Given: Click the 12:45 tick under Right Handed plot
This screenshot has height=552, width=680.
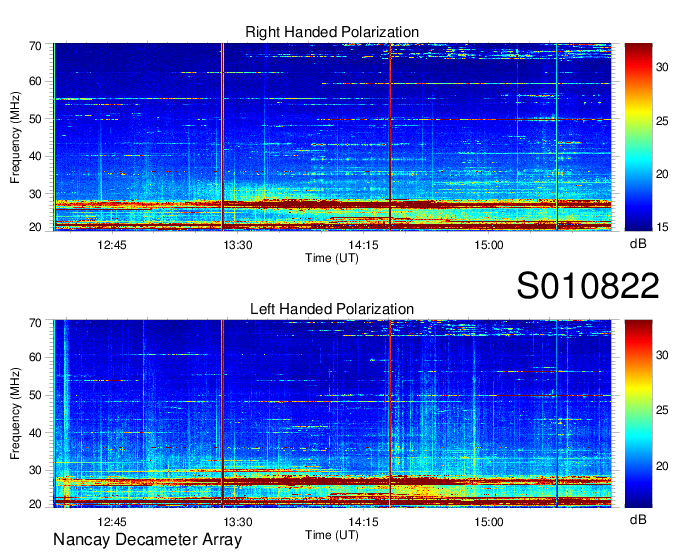Looking at the screenshot, I should pos(112,245).
